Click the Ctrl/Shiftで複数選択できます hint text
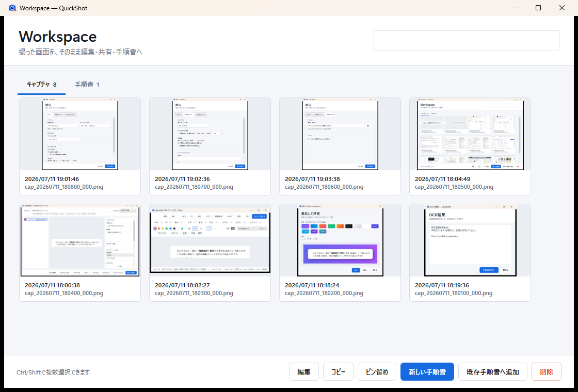 (x=53, y=372)
